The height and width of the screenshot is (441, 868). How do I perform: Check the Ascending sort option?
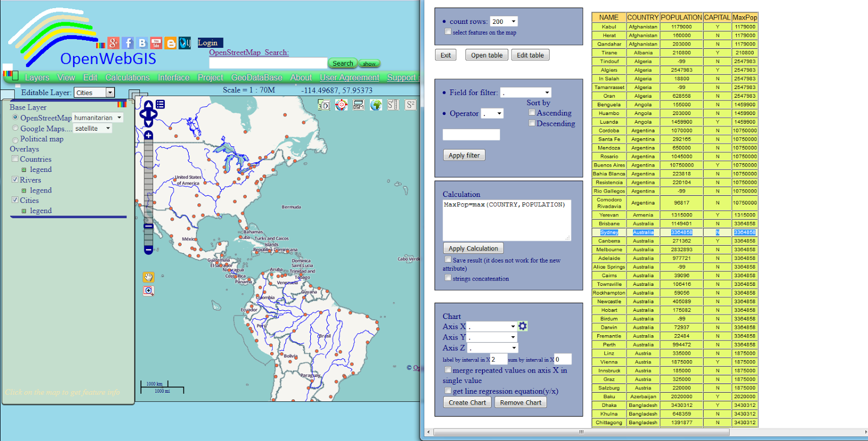tap(532, 112)
